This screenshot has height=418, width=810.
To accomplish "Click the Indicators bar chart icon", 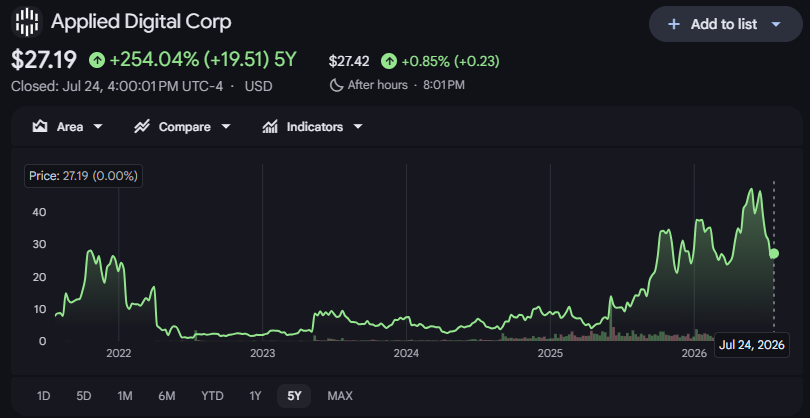I will (x=270, y=127).
